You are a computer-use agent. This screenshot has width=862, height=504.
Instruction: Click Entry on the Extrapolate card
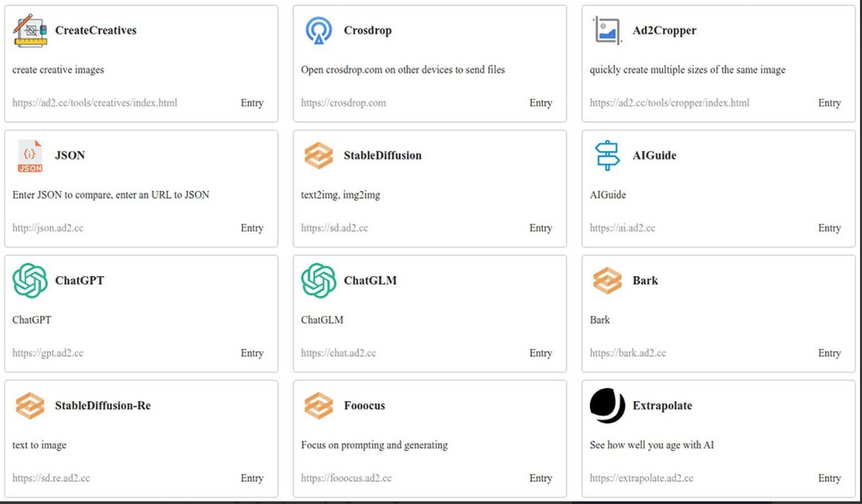(829, 478)
